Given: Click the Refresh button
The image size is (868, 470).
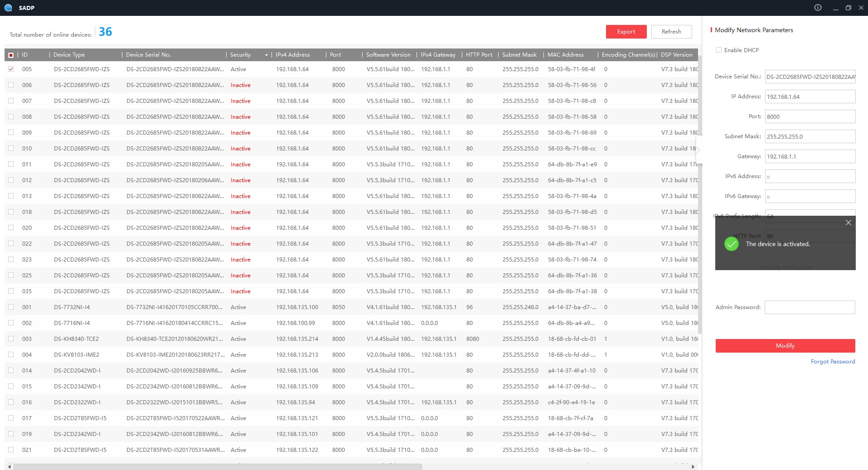Looking at the screenshot, I should pos(671,32).
